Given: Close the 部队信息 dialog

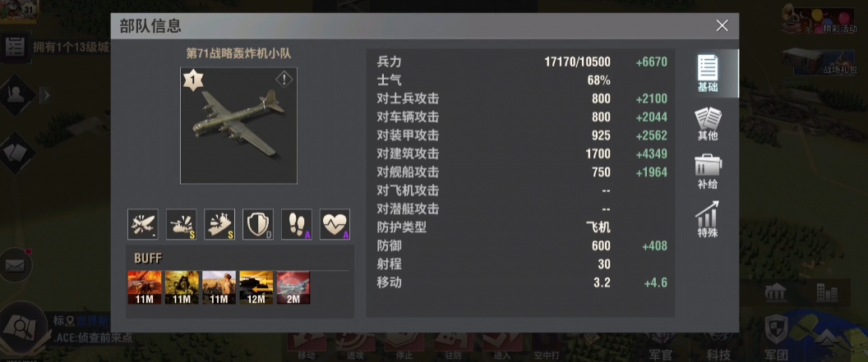Looking at the screenshot, I should tap(722, 25).
